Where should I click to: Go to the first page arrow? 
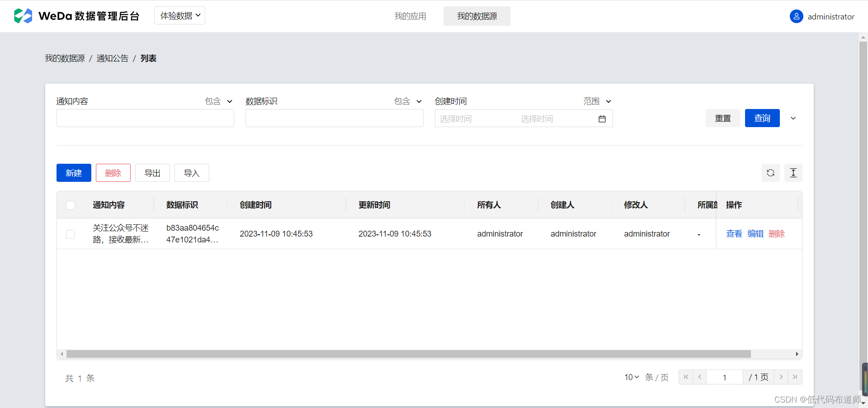686,377
